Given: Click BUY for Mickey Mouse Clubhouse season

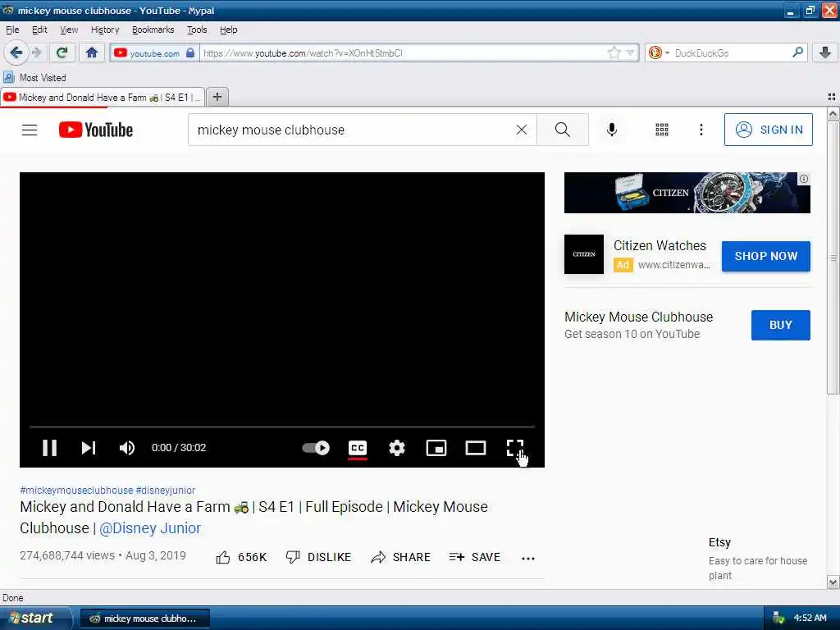Looking at the screenshot, I should click(781, 325).
